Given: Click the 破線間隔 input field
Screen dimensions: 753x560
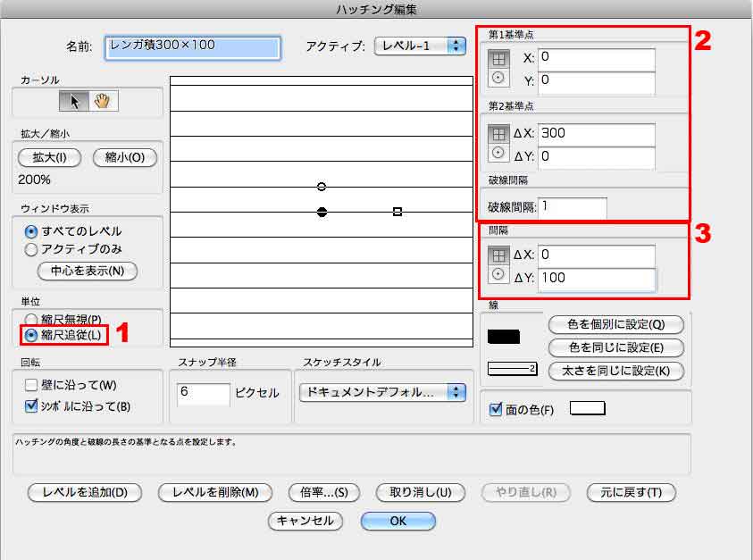Looking at the screenshot, I should (572, 207).
